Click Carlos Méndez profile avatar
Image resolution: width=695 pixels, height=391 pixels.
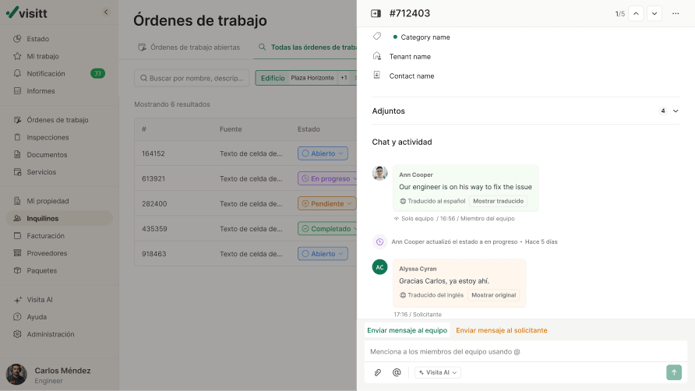point(16,374)
